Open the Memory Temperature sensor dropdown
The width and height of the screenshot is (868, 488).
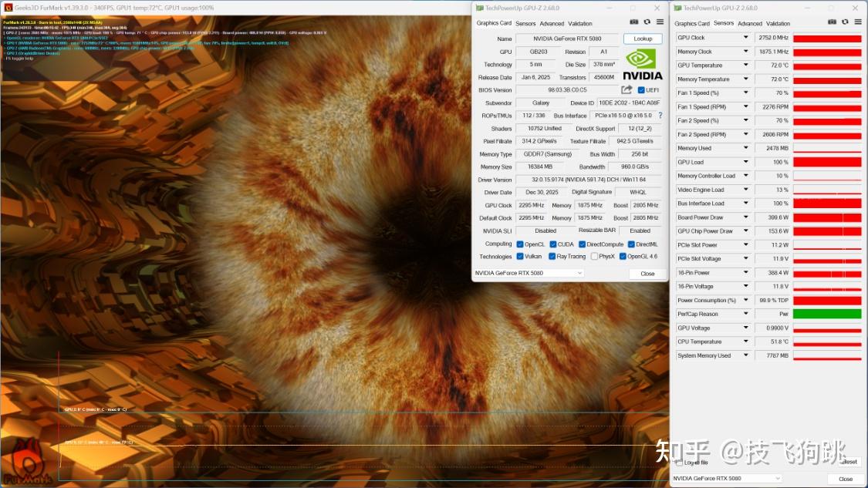point(745,79)
